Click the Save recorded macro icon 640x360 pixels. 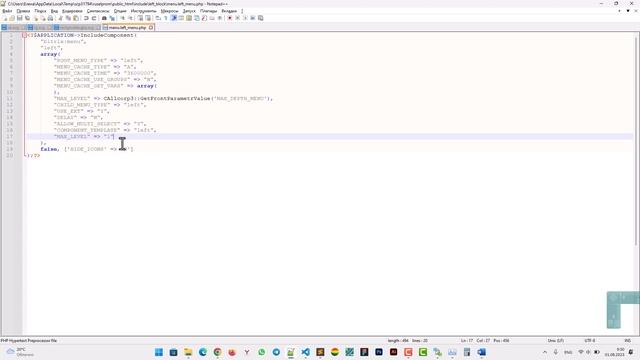pos(260,18)
